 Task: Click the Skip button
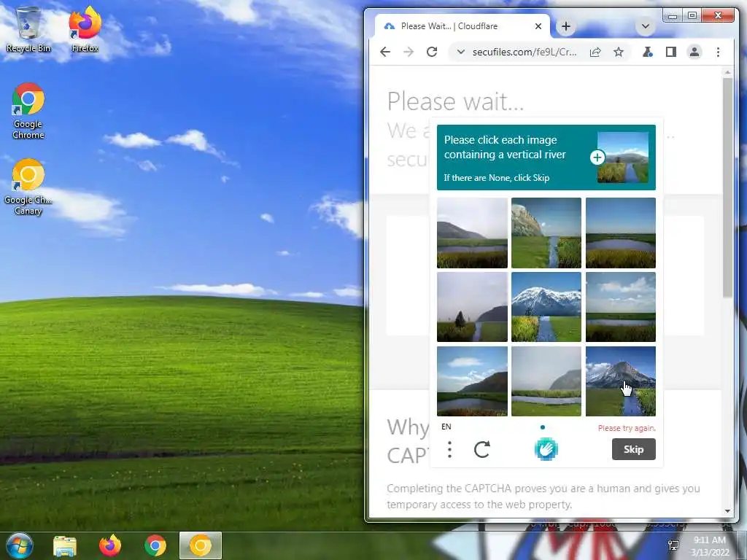(x=634, y=449)
